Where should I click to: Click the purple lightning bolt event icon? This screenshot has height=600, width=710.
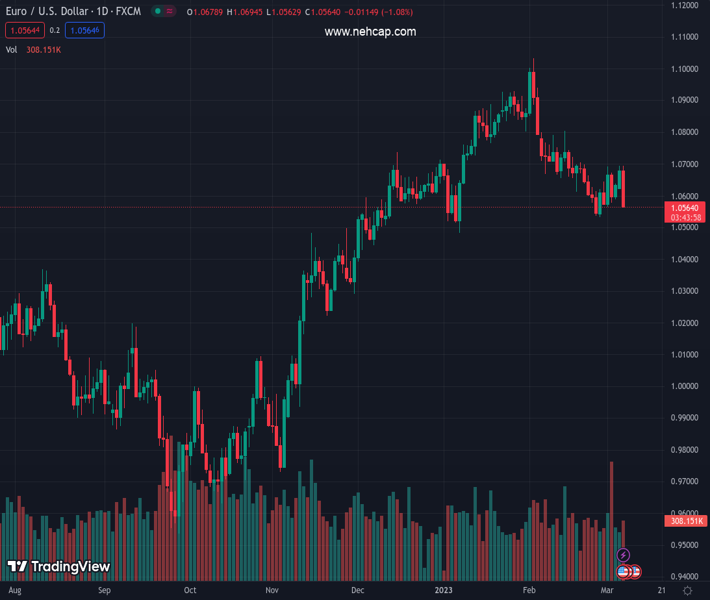pos(624,555)
